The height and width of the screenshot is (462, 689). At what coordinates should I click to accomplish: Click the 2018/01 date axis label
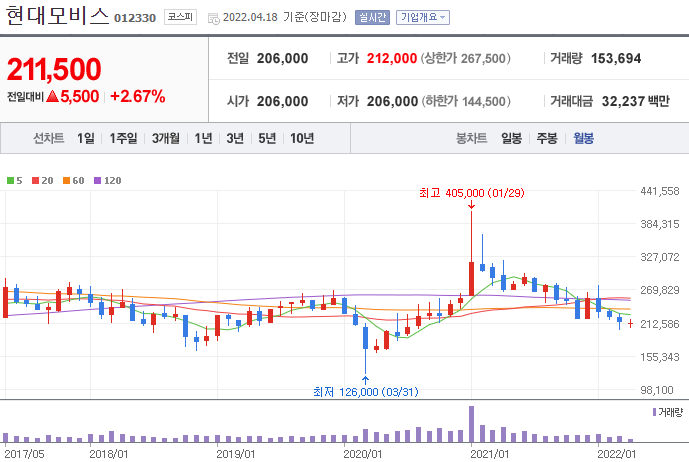(109, 454)
